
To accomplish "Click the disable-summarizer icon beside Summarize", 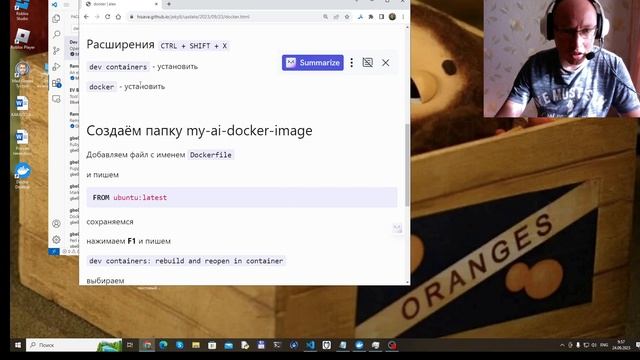I will point(368,63).
